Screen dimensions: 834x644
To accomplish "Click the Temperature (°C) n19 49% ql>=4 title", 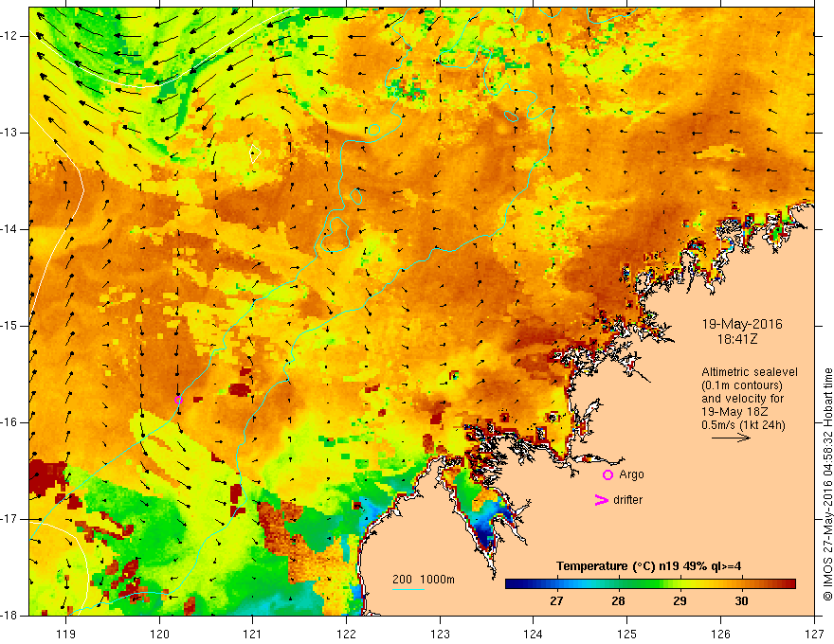I will [649, 566].
